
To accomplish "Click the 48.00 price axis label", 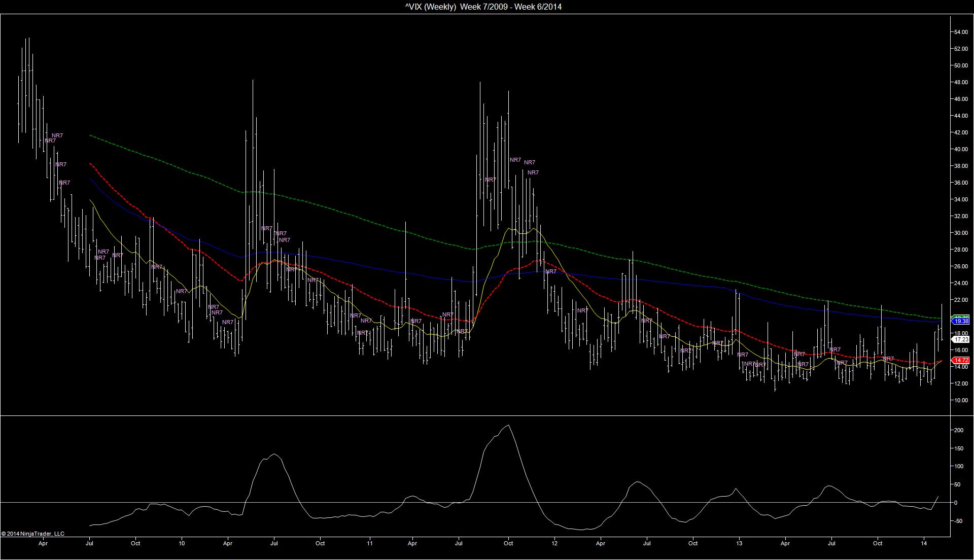I will (961, 82).
